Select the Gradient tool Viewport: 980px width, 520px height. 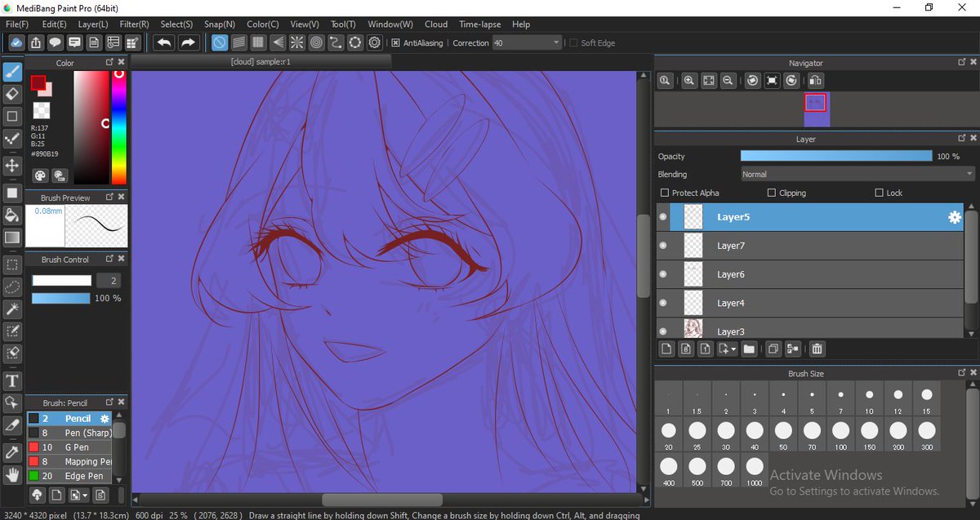point(12,238)
